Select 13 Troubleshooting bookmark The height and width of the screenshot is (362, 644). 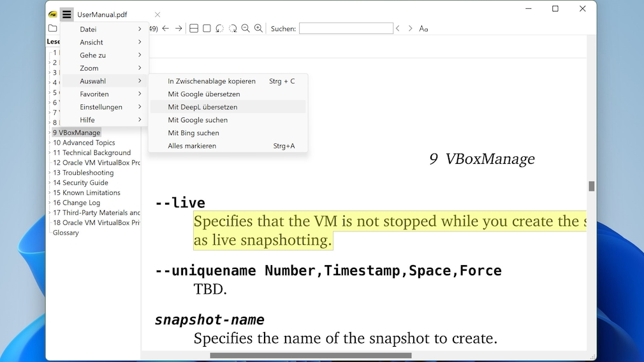(x=84, y=173)
